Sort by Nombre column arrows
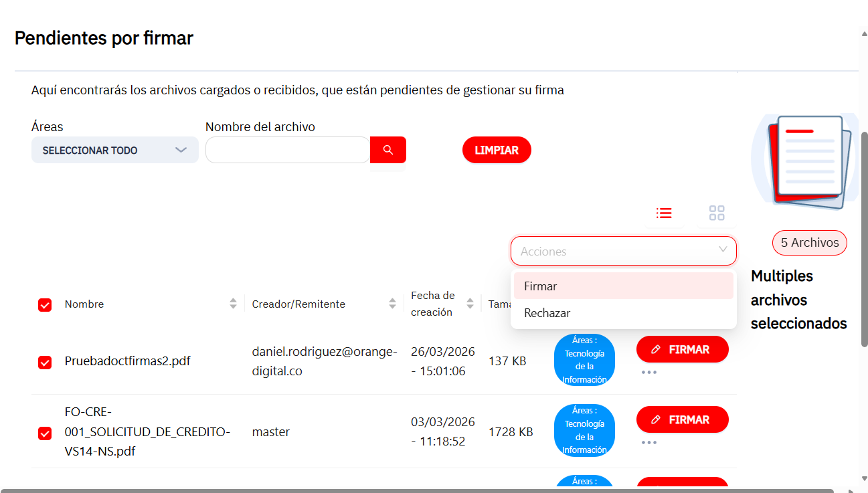 [233, 304]
